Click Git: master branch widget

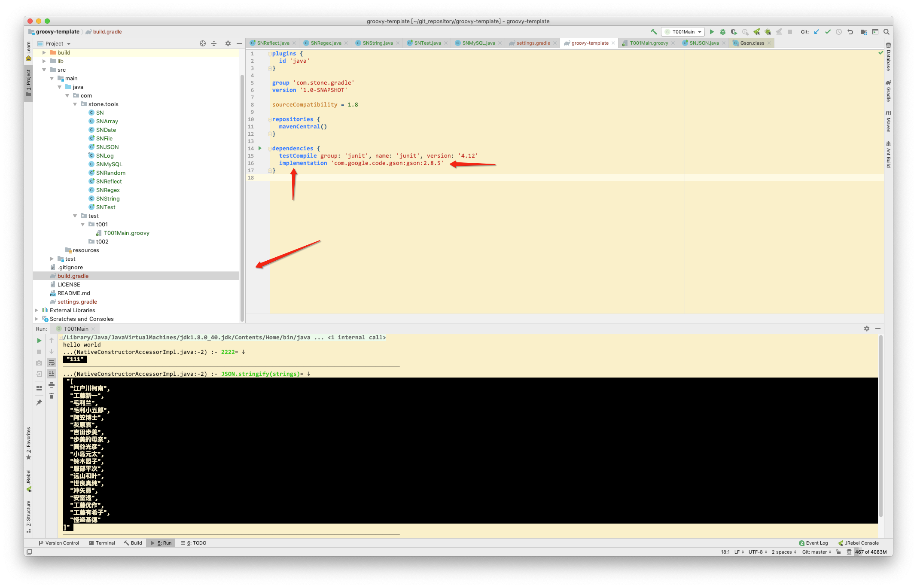click(816, 552)
